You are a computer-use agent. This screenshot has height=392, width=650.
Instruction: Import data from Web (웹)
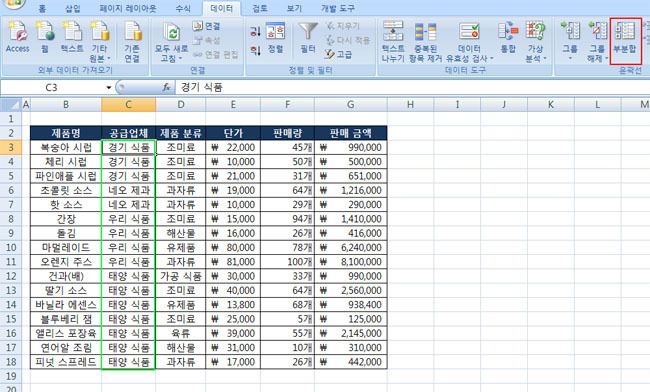tap(45, 38)
